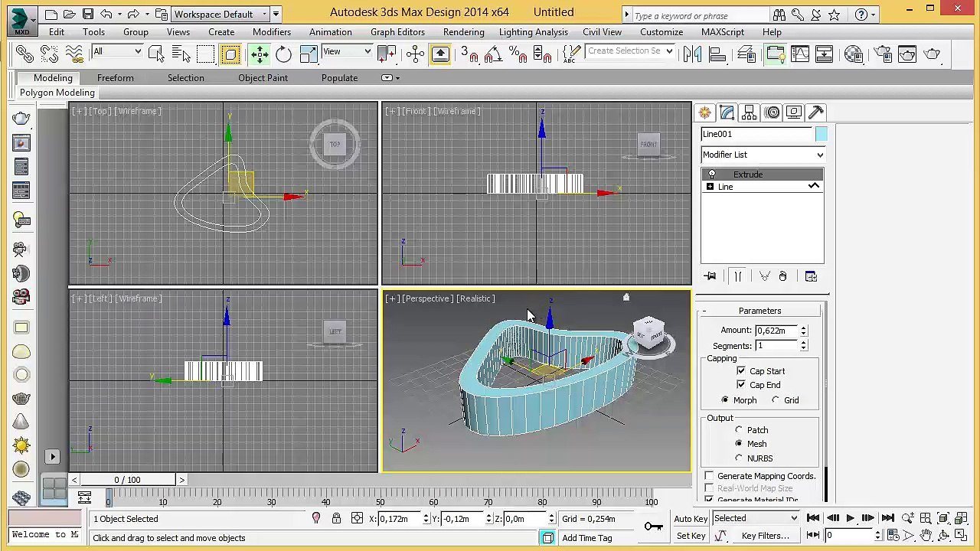Toggle Spinner Snap
This screenshot has height=551, width=980.
click(542, 54)
